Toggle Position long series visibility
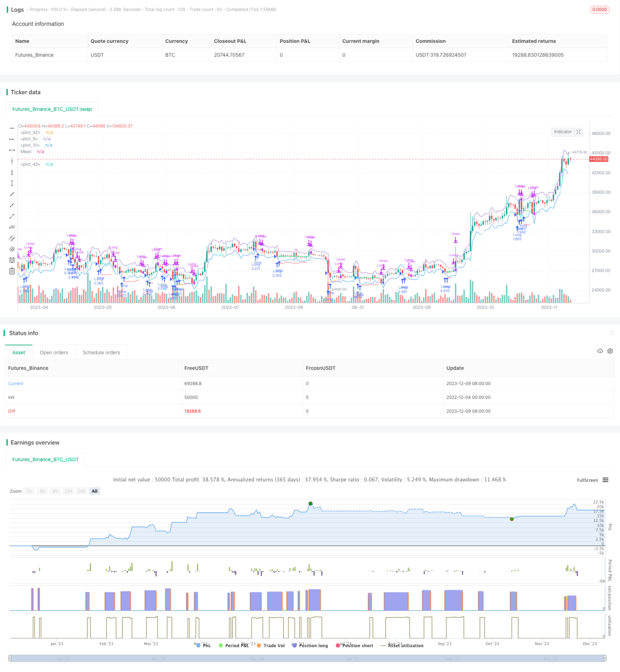 click(310, 645)
